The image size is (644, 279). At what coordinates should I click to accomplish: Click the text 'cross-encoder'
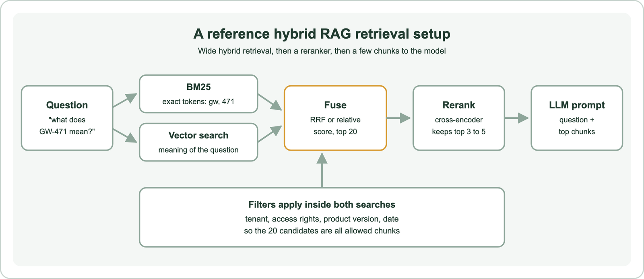[459, 120]
